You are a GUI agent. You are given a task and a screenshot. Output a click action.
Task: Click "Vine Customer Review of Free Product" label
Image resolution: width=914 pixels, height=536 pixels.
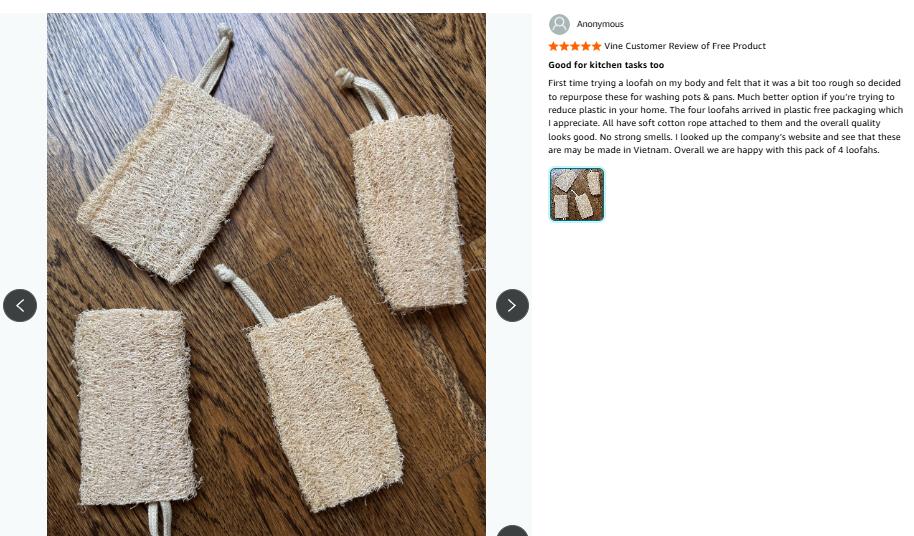(685, 46)
